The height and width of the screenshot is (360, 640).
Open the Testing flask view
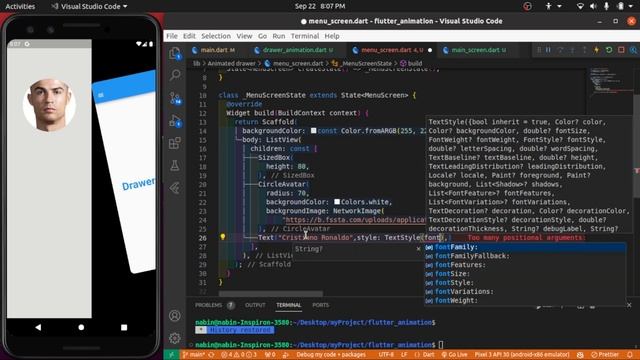coord(175,165)
